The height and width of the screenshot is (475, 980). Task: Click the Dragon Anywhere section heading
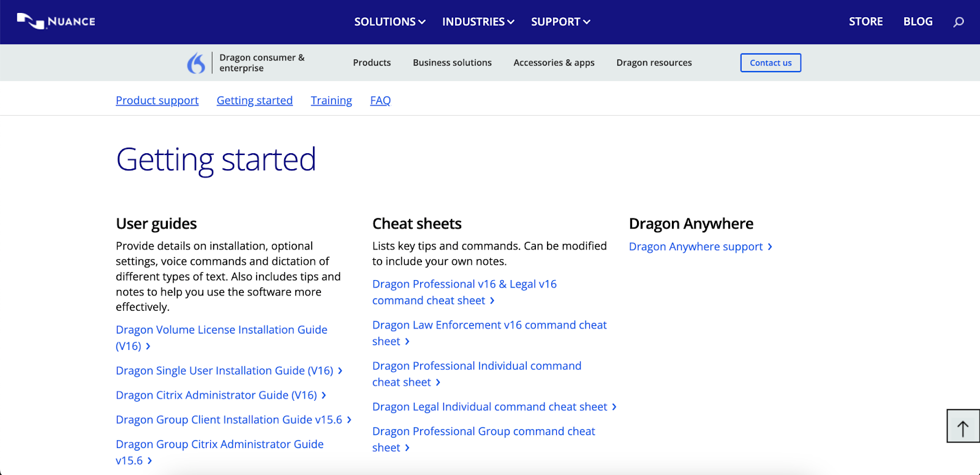click(691, 224)
